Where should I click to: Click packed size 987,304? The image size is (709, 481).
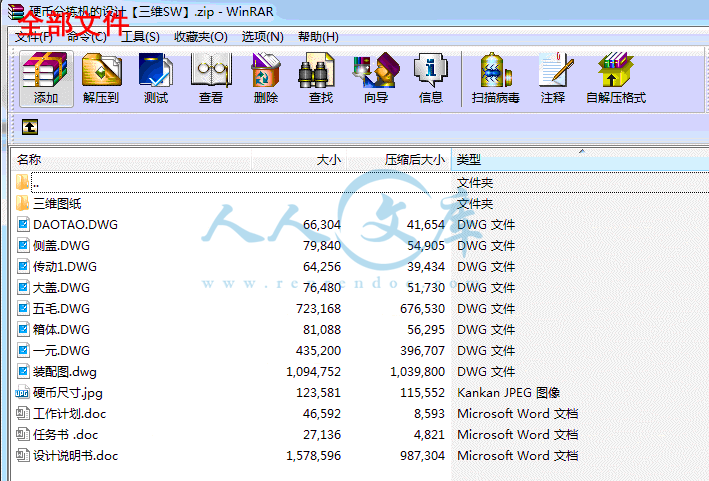(422, 455)
